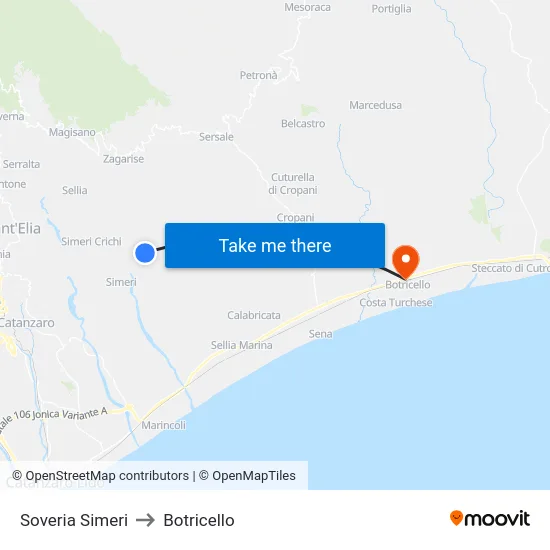Image resolution: width=550 pixels, height=550 pixels.
Task: Select the Marincoli coastal label
Action: pos(163,425)
